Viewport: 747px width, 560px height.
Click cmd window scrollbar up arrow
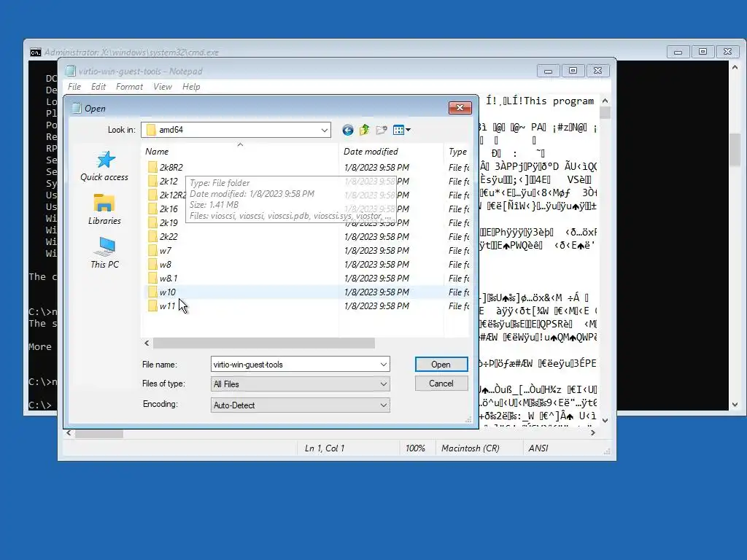point(735,68)
